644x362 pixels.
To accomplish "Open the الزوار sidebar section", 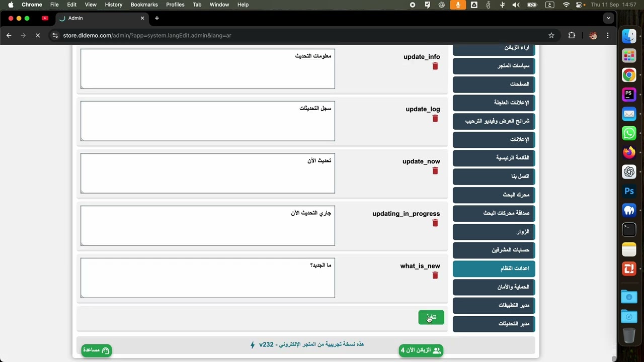I will click(494, 232).
